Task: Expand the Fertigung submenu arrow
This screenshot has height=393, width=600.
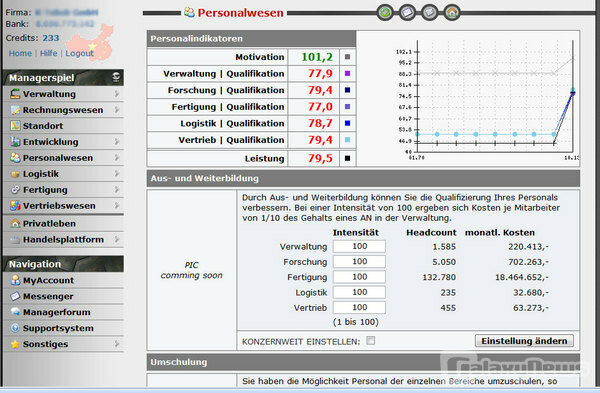Action: [x=116, y=189]
